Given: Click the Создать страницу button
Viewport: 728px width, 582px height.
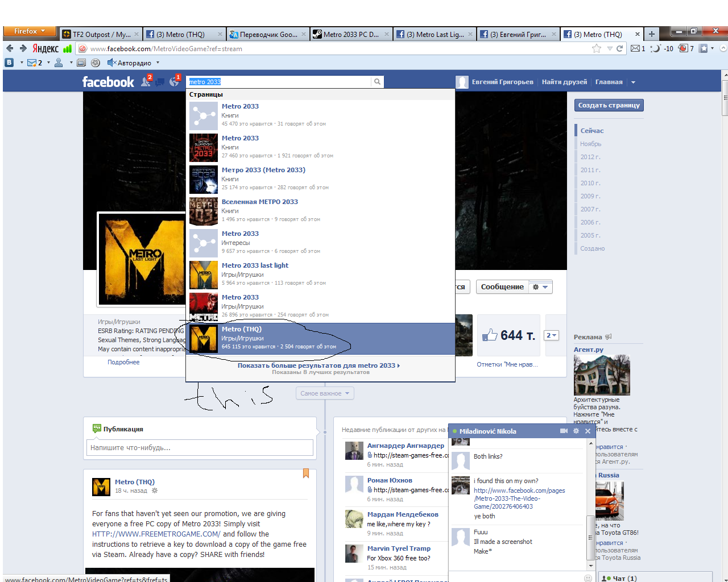Looking at the screenshot, I should 609,105.
